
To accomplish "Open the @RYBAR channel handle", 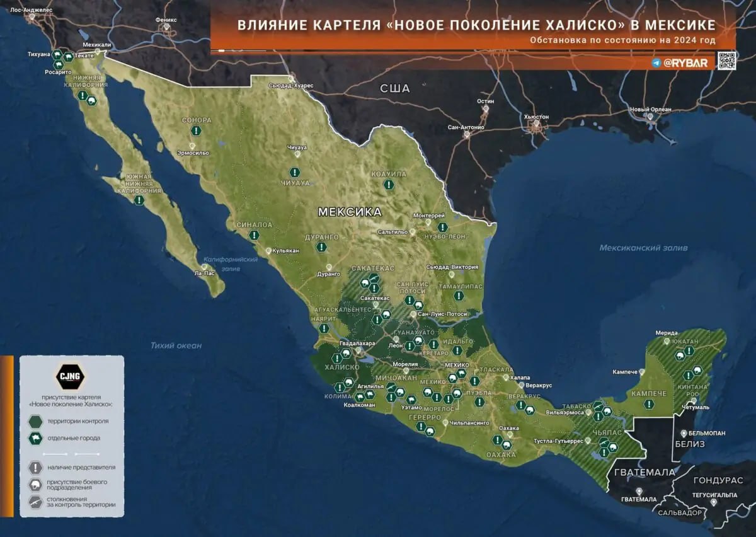I will [x=685, y=63].
